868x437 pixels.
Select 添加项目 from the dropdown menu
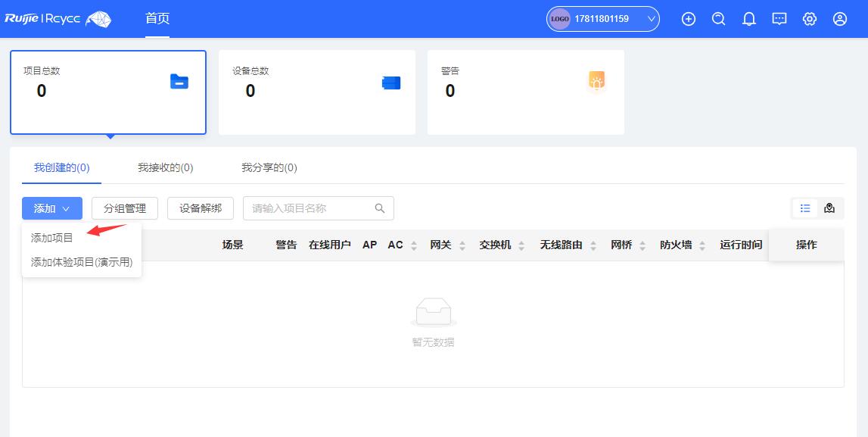tap(52, 238)
